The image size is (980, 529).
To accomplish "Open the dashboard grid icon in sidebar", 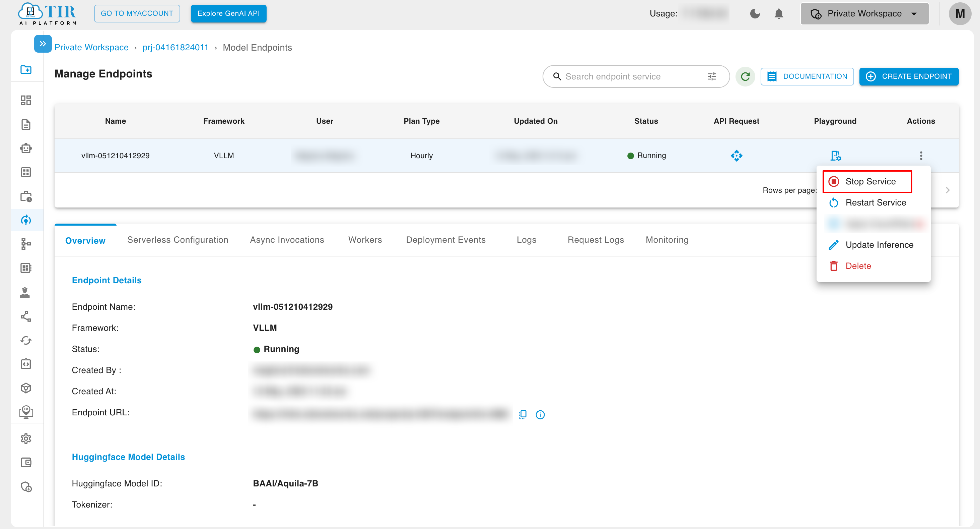I will click(x=26, y=101).
